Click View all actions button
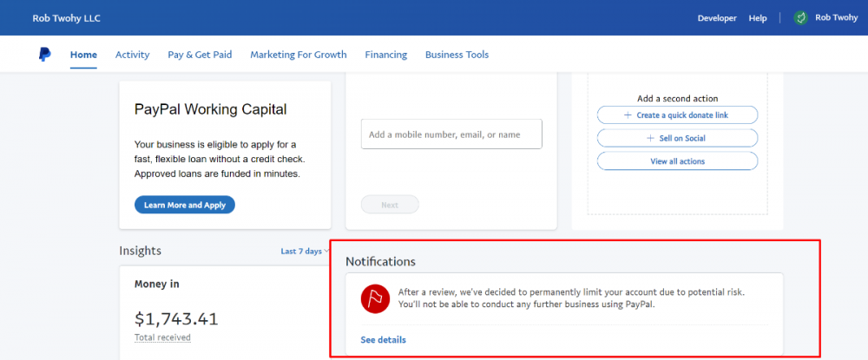This screenshot has width=868, height=360. point(677,161)
